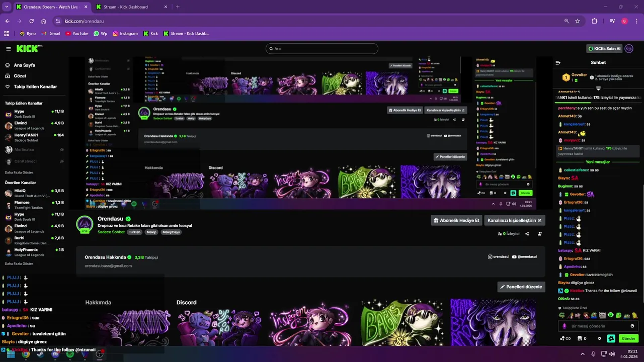Viewport: 644px width, 362px height.
Task: Bookmark this page with the star icon
Action: tap(578, 21)
